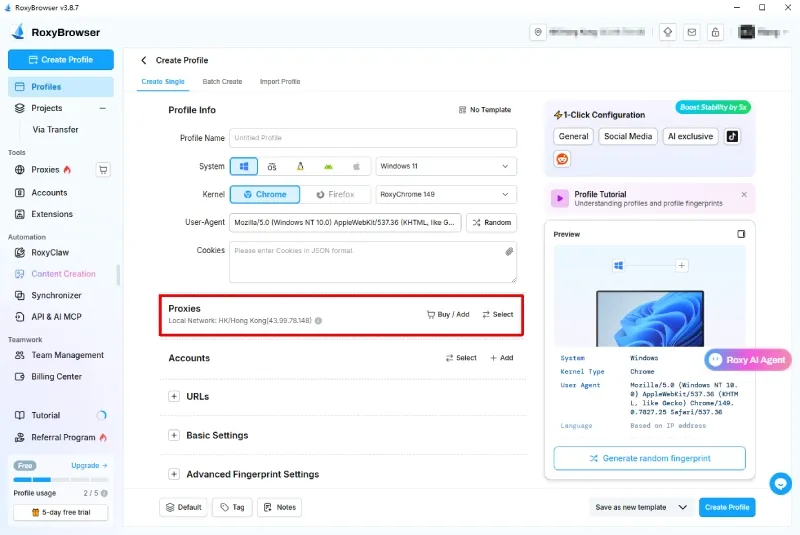Expand Advanced Fingerprint Settings

click(x=174, y=474)
